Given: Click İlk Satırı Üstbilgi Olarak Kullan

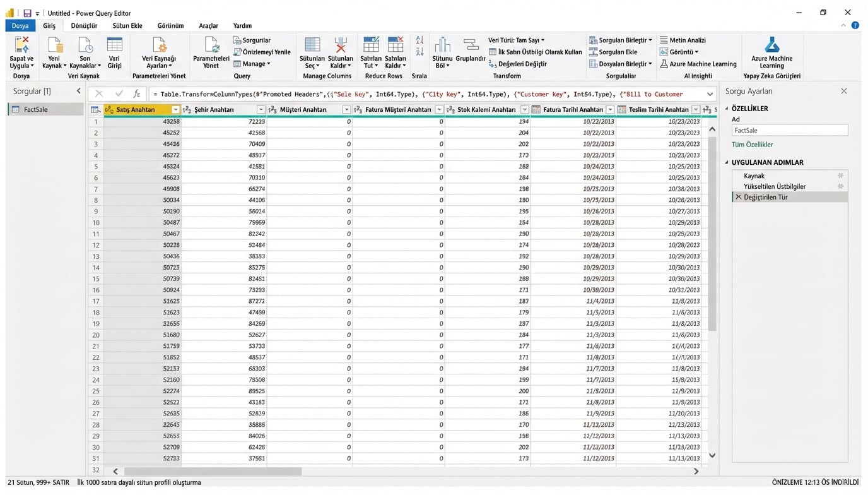Looking at the screenshot, I should [536, 52].
